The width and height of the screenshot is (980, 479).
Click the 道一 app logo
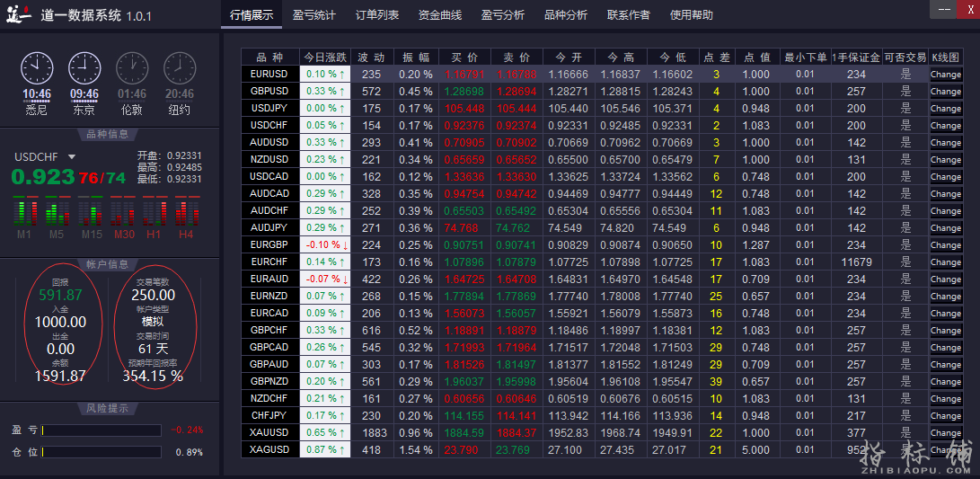(x=19, y=13)
